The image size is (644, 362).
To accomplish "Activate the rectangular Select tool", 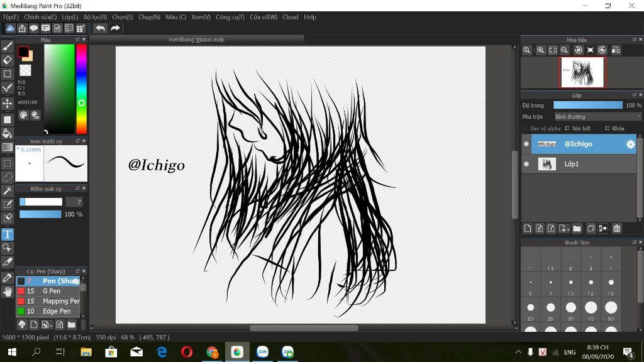I will tap(8, 163).
